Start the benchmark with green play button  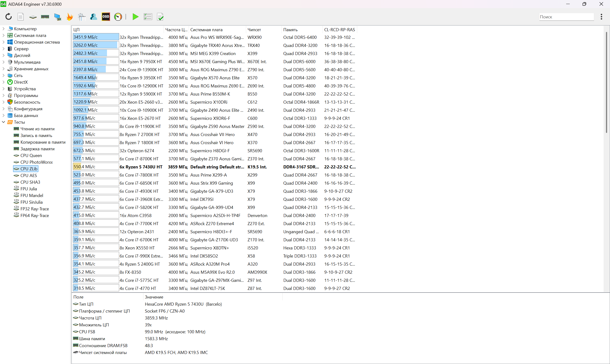[135, 17]
